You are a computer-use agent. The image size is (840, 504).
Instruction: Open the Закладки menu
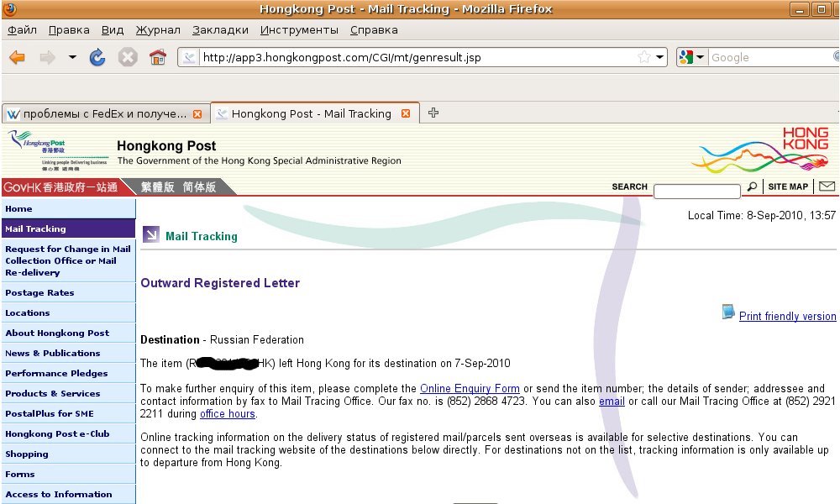[220, 29]
